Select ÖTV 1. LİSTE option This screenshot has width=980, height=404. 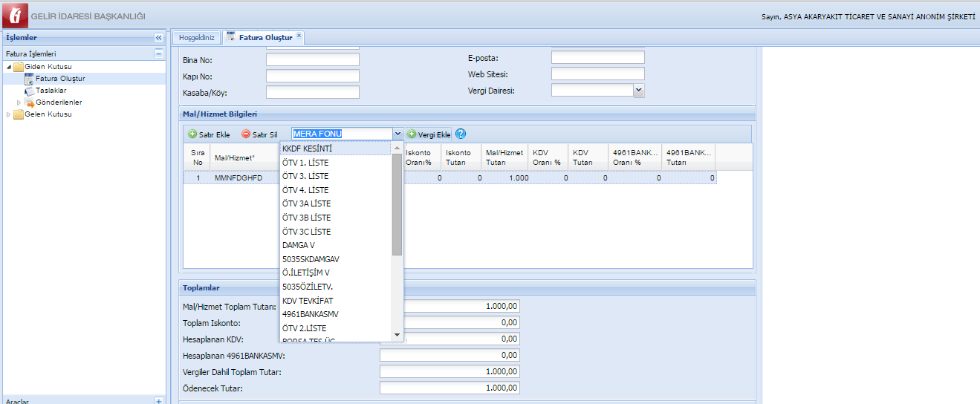[305, 163]
